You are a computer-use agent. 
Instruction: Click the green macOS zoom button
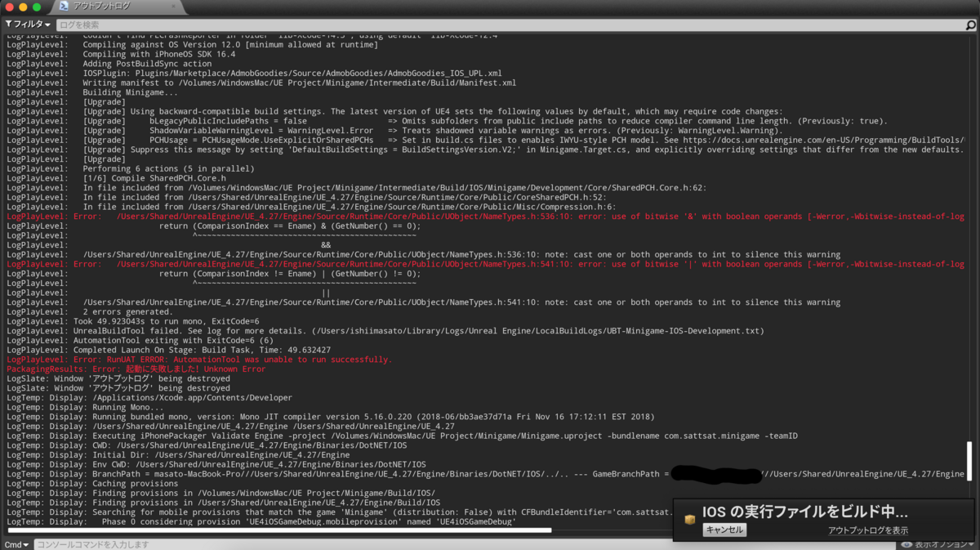pos(37,7)
